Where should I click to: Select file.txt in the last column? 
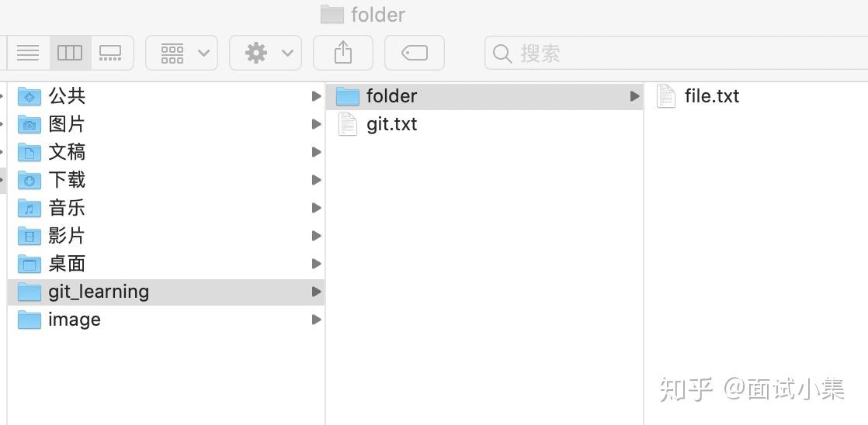coord(711,96)
